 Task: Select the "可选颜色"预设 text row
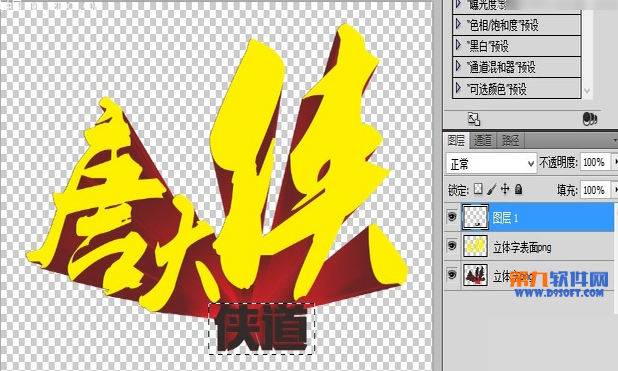point(497,89)
